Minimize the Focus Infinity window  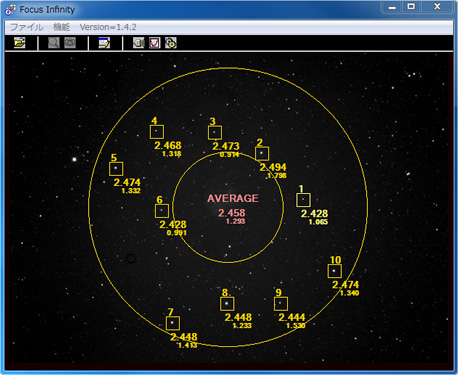392,7
